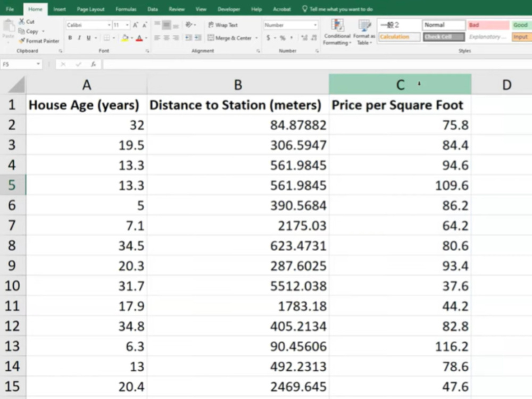Click the Cut scissors icon
Image resolution: width=532 pixels, height=399 pixels.
[22, 22]
